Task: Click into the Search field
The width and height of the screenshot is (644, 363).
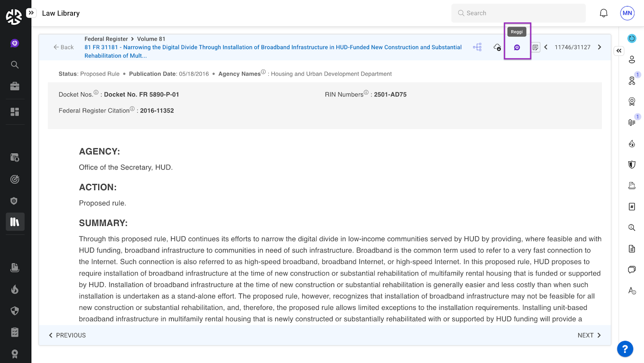Action: coord(518,13)
